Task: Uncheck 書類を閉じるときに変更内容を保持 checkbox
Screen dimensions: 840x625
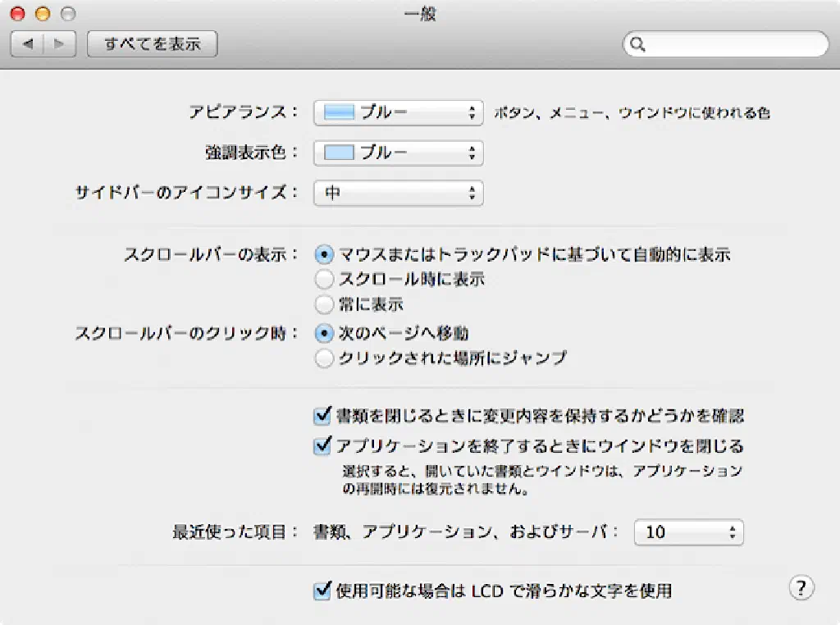Action: 322,417
